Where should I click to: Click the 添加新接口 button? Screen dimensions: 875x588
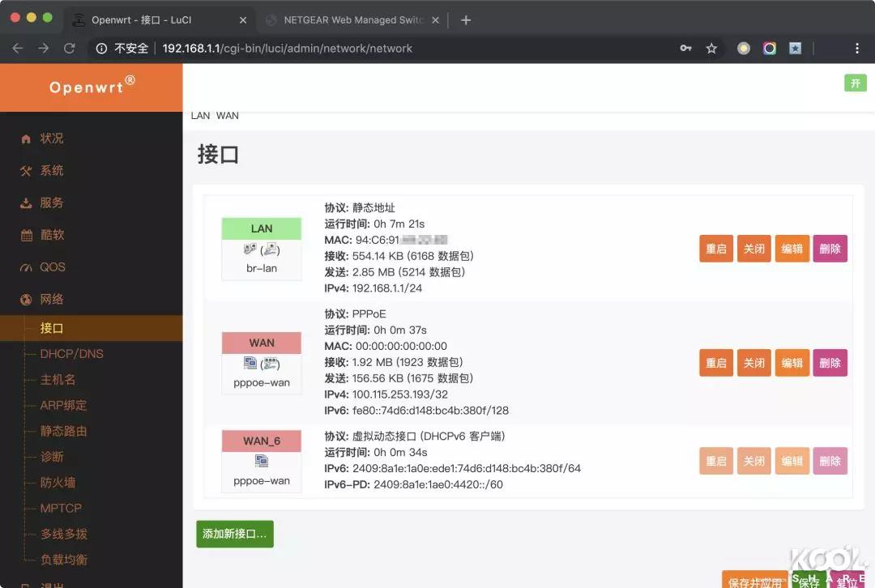(x=234, y=533)
